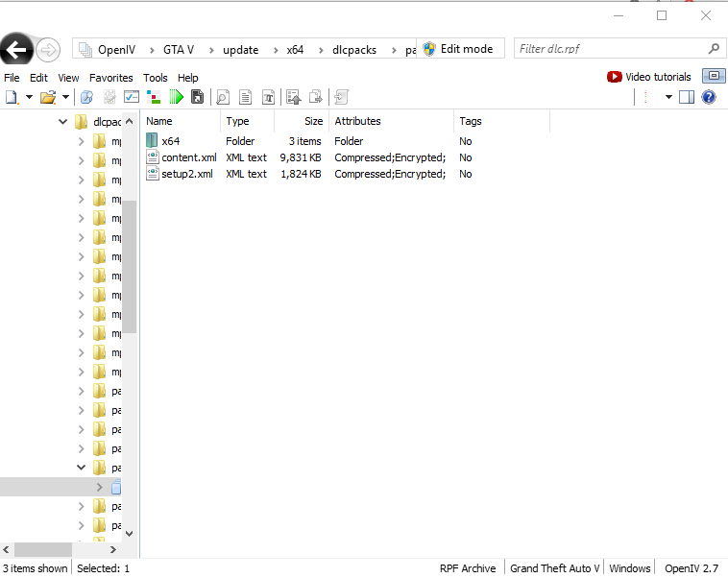Viewport: 728px width, 578px height.
Task: Click the dlcpacks breadcrumb segment
Action: click(354, 49)
